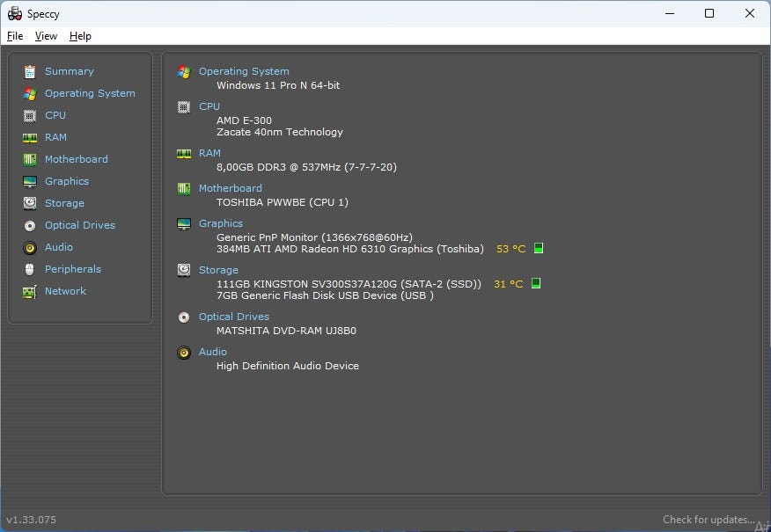This screenshot has height=532, width=771.
Task: Click the CPU chip icon in summary panel
Action: (x=184, y=107)
